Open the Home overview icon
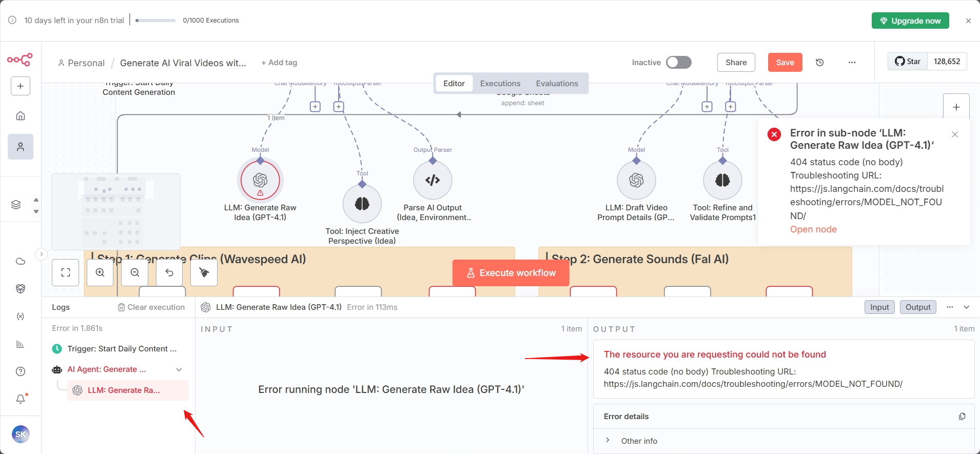This screenshot has height=454, width=980. tap(21, 116)
